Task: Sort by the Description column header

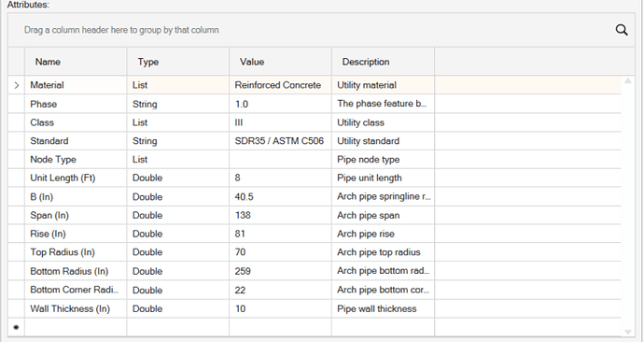Action: (383, 62)
